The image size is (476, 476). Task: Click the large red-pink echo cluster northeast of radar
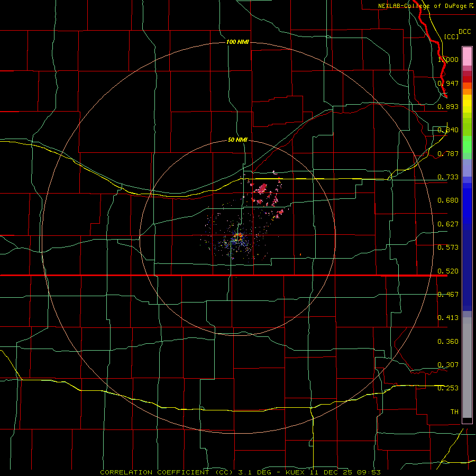[261, 189]
